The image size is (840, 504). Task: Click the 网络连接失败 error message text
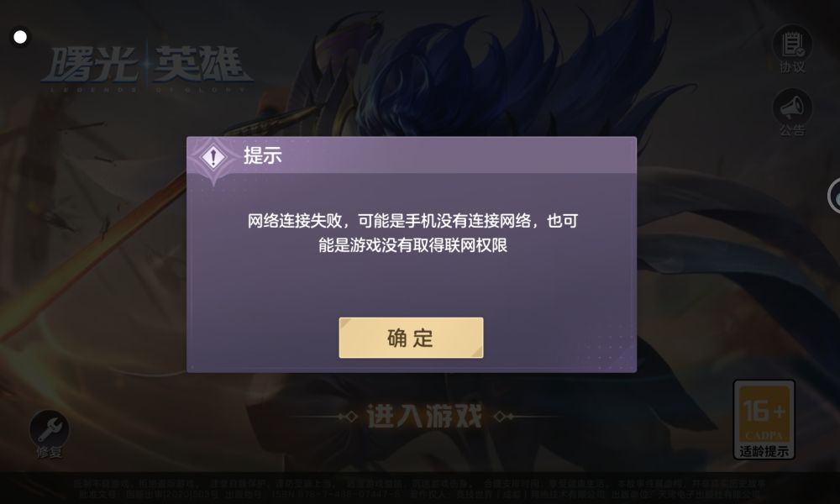coord(412,233)
